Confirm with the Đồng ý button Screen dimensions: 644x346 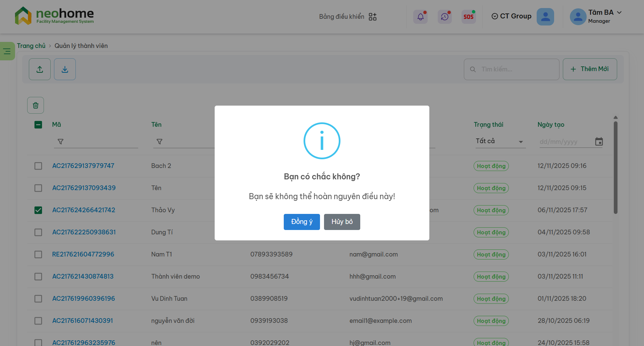point(302,222)
